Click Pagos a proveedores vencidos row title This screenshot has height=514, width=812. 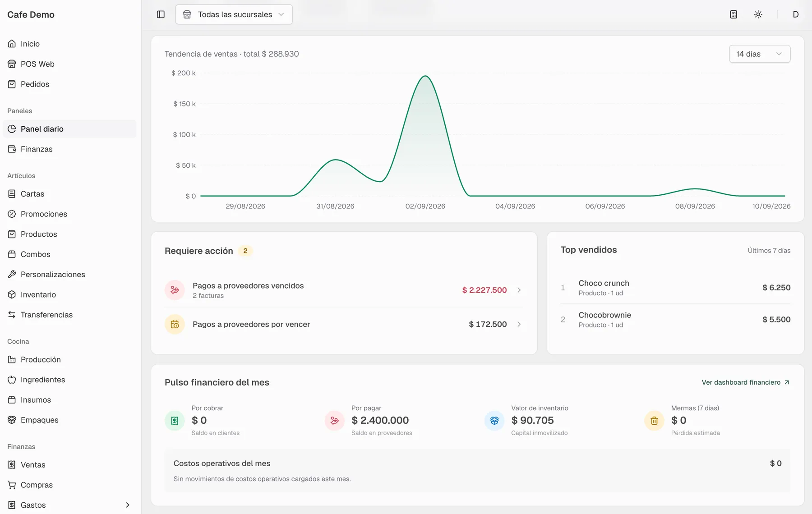point(248,286)
